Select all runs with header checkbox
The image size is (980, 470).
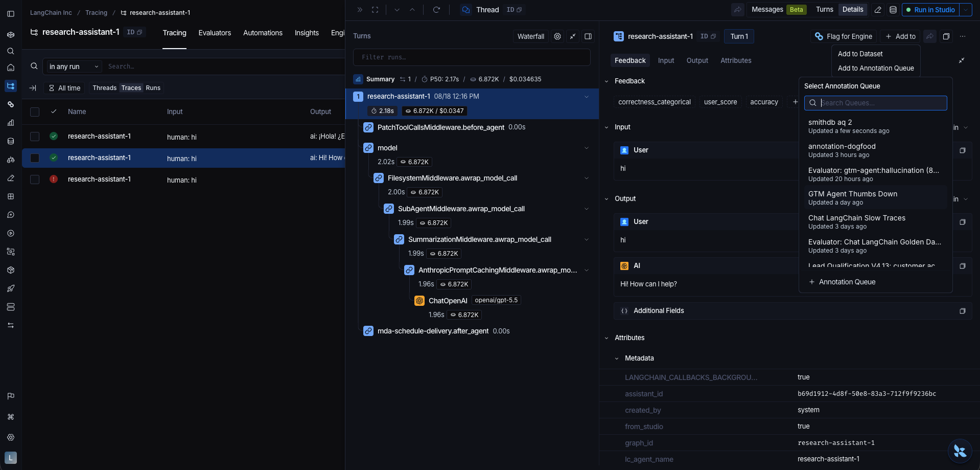click(x=35, y=111)
